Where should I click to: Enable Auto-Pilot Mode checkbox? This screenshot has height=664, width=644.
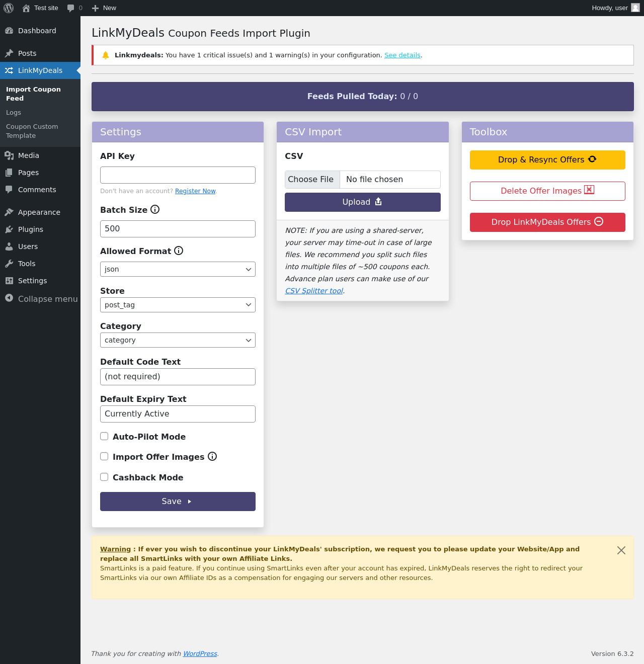coord(104,436)
